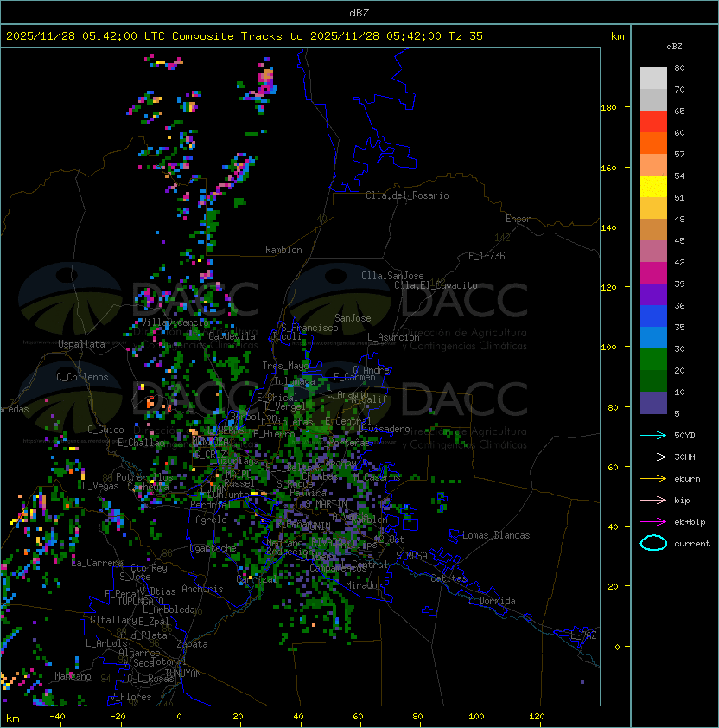The height and width of the screenshot is (728, 719).
Task: Click the Anchoris map label
Action: pos(202,589)
